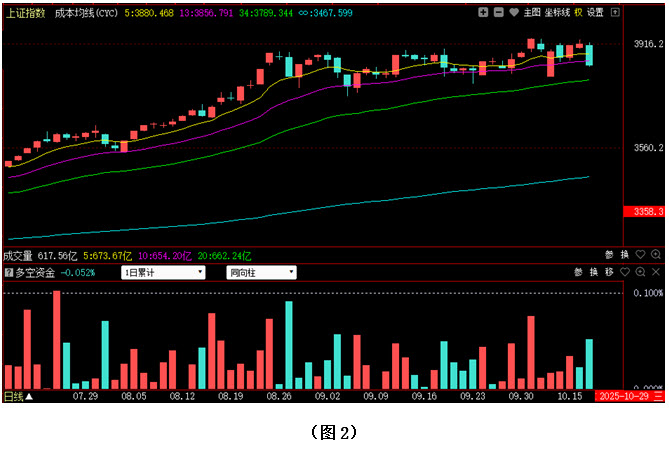
Task: Click 参 parameters in 多空资金 panel
Action: coord(578,272)
